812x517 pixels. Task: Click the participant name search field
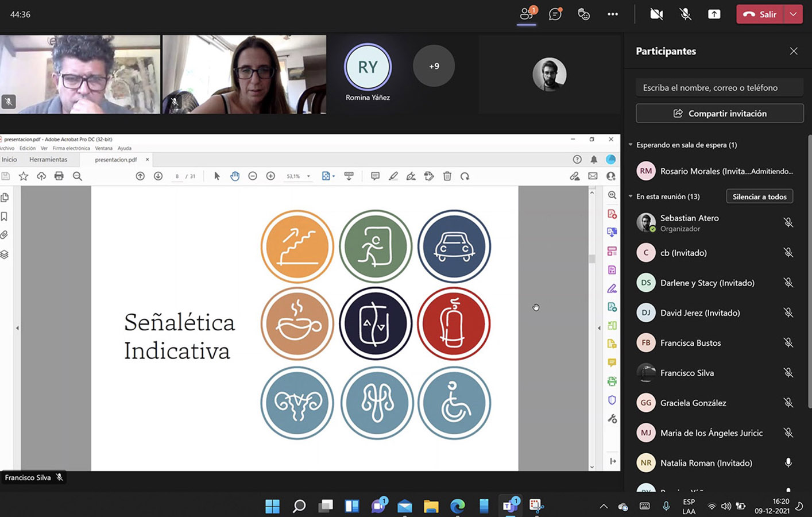(719, 88)
